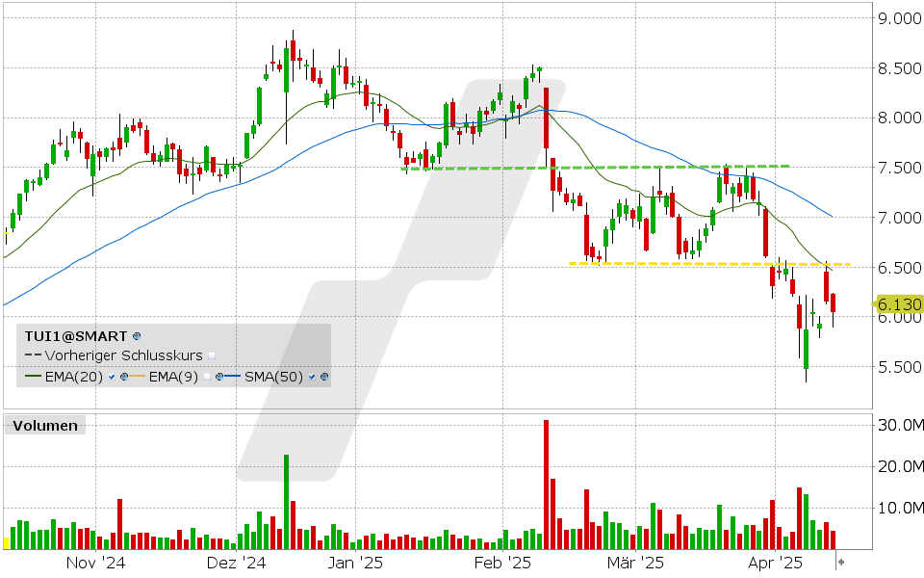Screen dimensions: 924x578
Task: Open the SMA(50) settings icon
Action: 323,377
